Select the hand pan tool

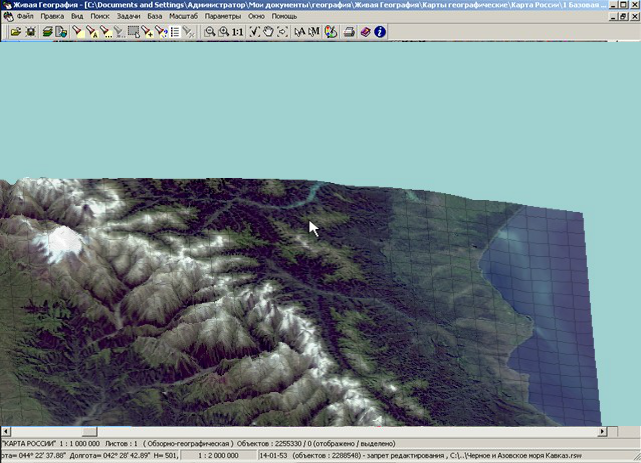coord(269,32)
